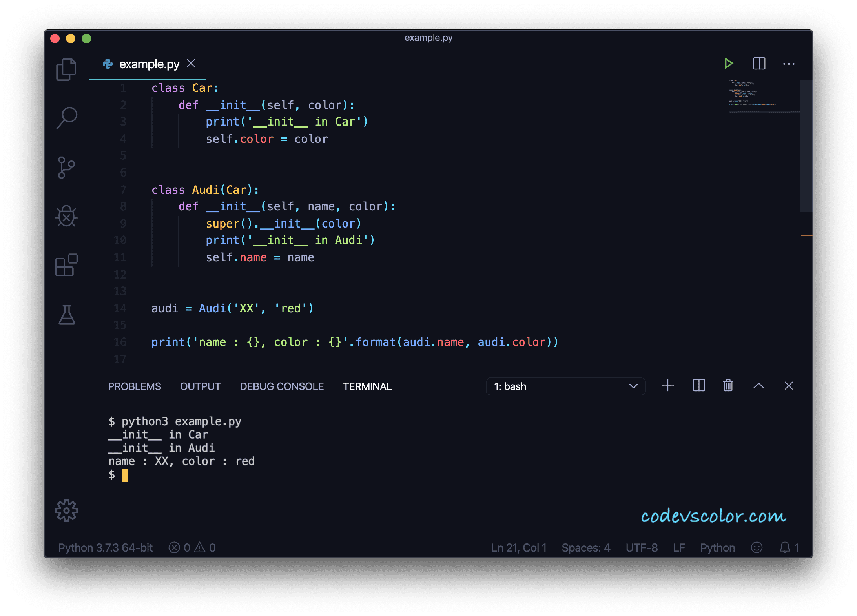Viewport: 857px width, 616px height.
Task: Split the terminal pane
Action: [699, 386]
